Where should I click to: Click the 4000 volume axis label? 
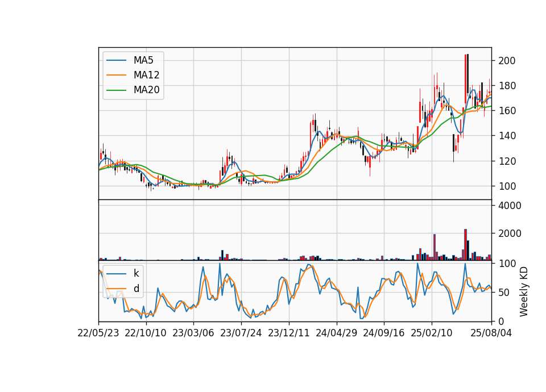(x=510, y=206)
